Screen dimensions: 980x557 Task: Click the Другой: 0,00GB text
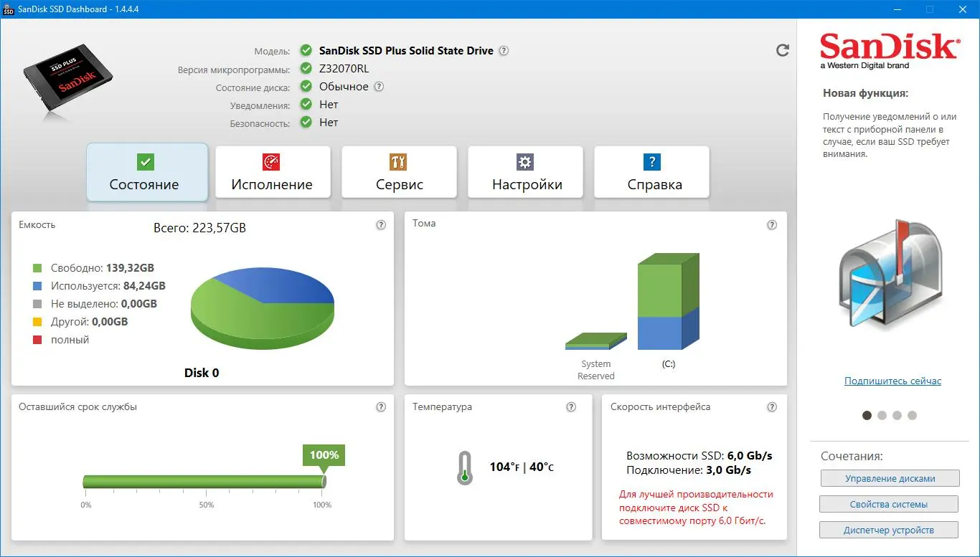pyautogui.click(x=90, y=322)
